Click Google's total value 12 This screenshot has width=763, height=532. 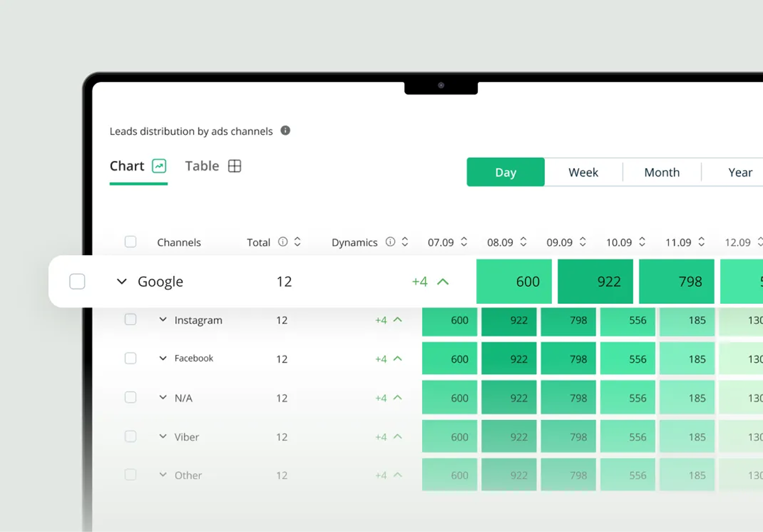tap(284, 282)
